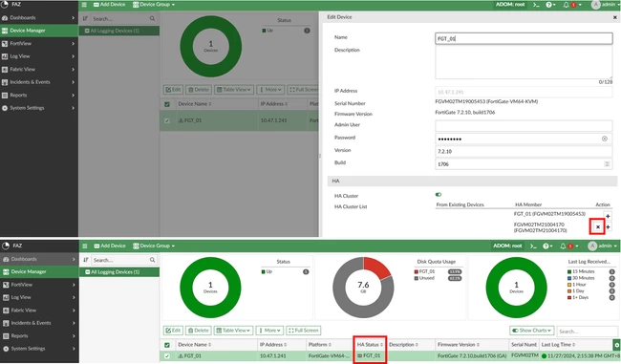
Task: Toggle sidebar hamburger icon on Edit Device screen
Action: [84, 5]
